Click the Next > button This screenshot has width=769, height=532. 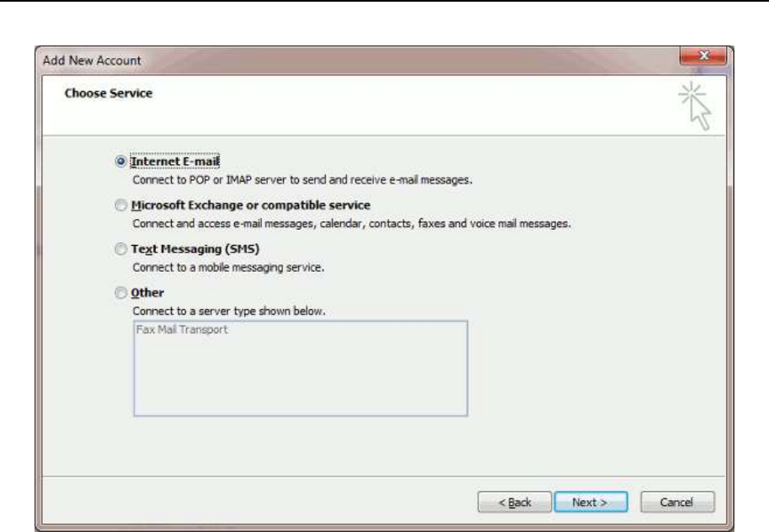tap(590, 502)
